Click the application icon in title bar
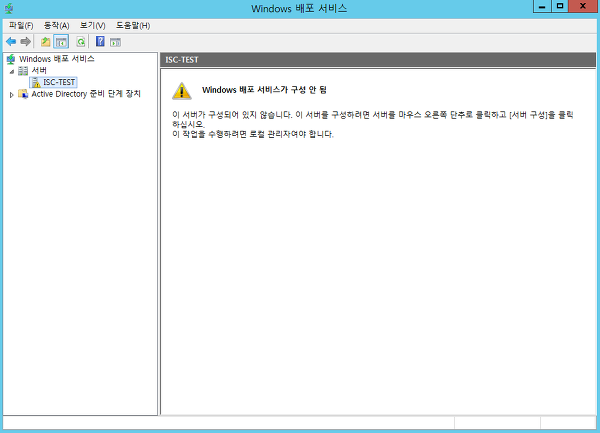The image size is (600, 433). tap(8, 8)
